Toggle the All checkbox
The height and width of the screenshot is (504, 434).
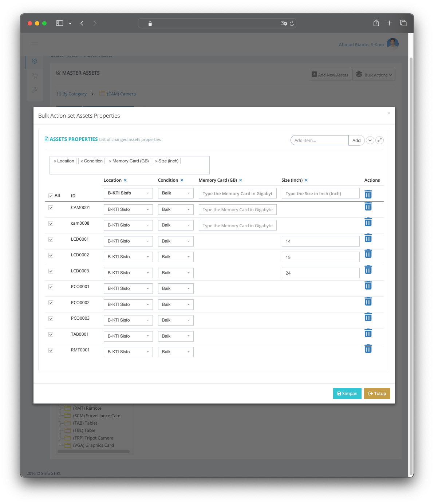[x=51, y=196]
